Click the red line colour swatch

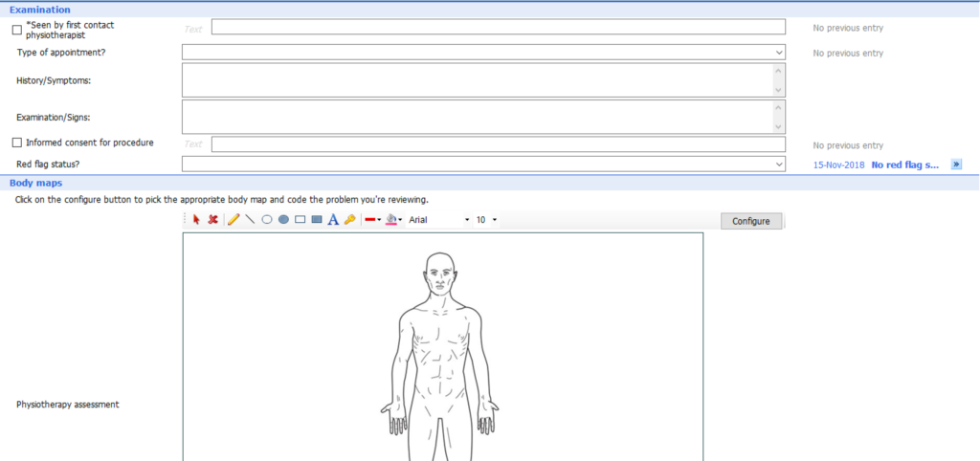point(370,220)
